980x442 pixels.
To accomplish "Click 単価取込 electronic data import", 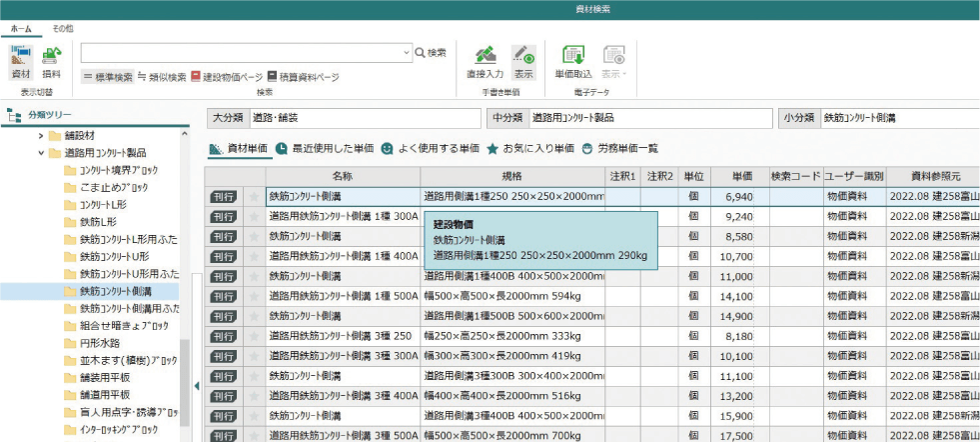I will [573, 62].
